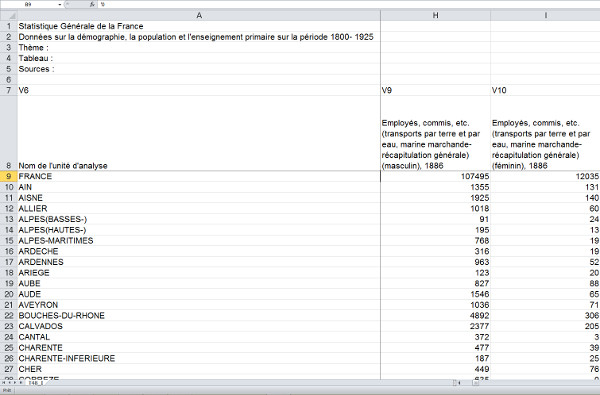This screenshot has height=395, width=600.
Task: Click the value 1036 for AVEYRON
Action: 435,305
